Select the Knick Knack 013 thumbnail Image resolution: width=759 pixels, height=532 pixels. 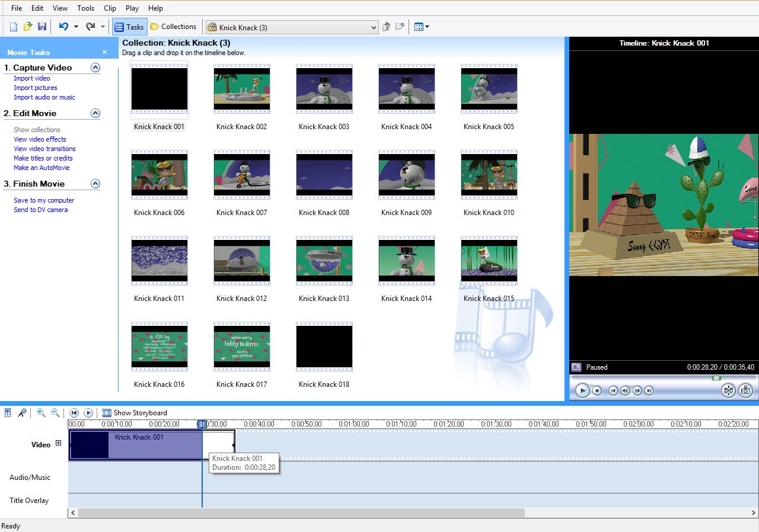tap(324, 261)
